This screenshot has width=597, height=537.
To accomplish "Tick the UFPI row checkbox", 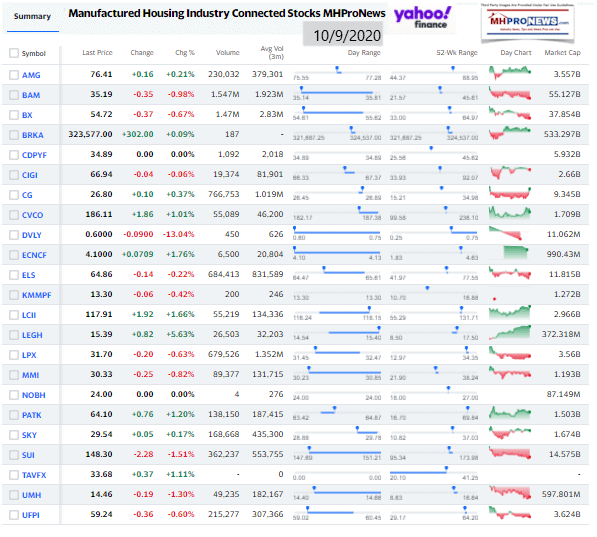I will (14, 515).
